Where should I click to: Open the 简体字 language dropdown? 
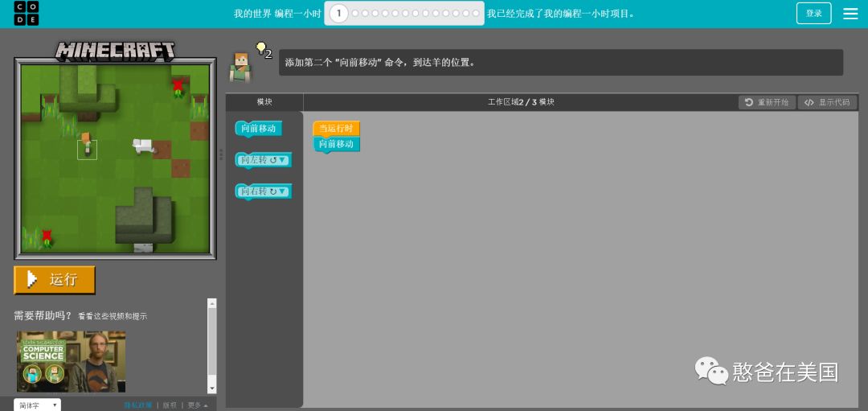(x=37, y=405)
